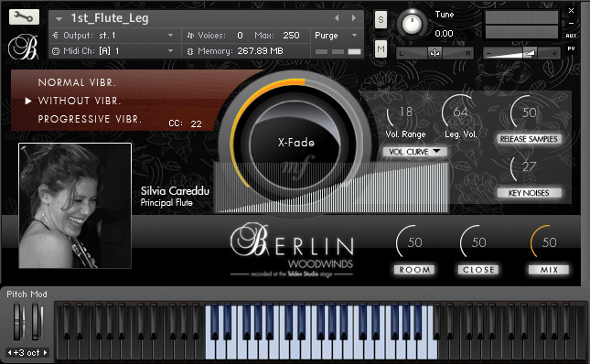Open the Purge dropdown menu
The height and width of the screenshot is (364, 590).
[336, 36]
